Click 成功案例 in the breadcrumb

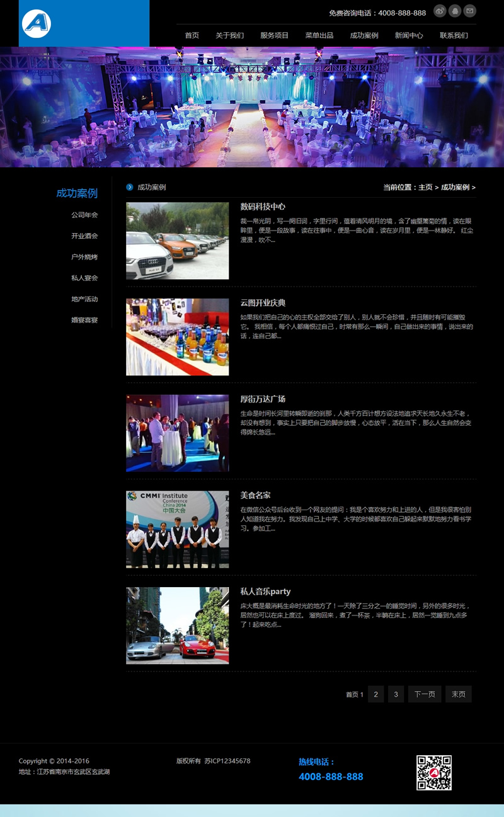[x=455, y=188]
